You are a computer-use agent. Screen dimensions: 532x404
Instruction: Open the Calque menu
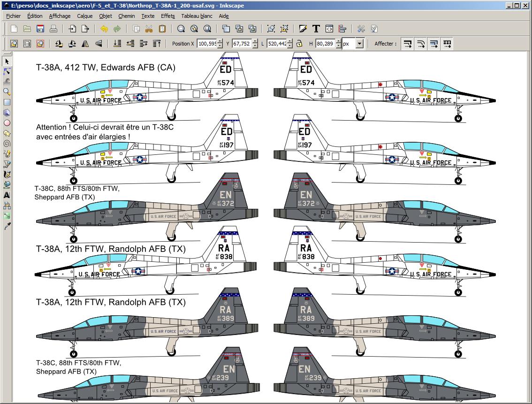tap(85, 16)
